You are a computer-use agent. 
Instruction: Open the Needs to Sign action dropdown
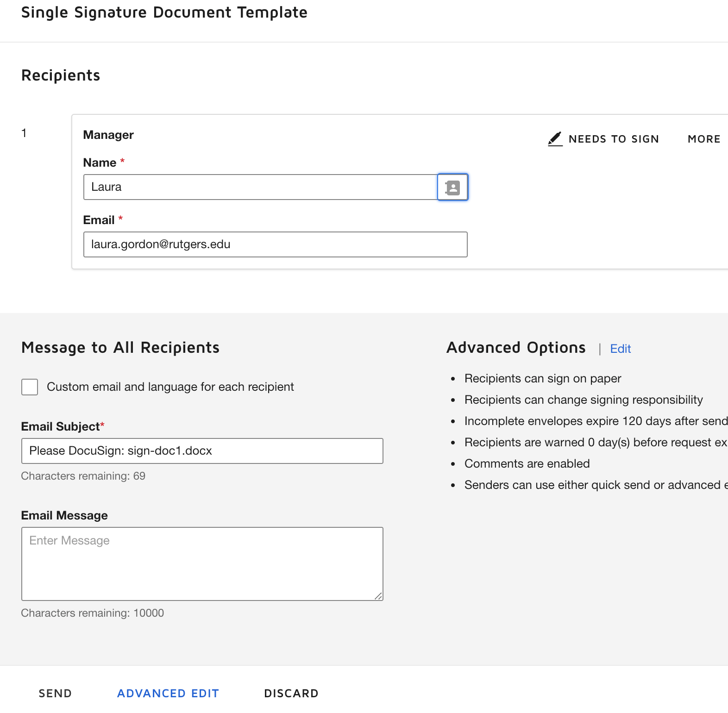(x=603, y=139)
